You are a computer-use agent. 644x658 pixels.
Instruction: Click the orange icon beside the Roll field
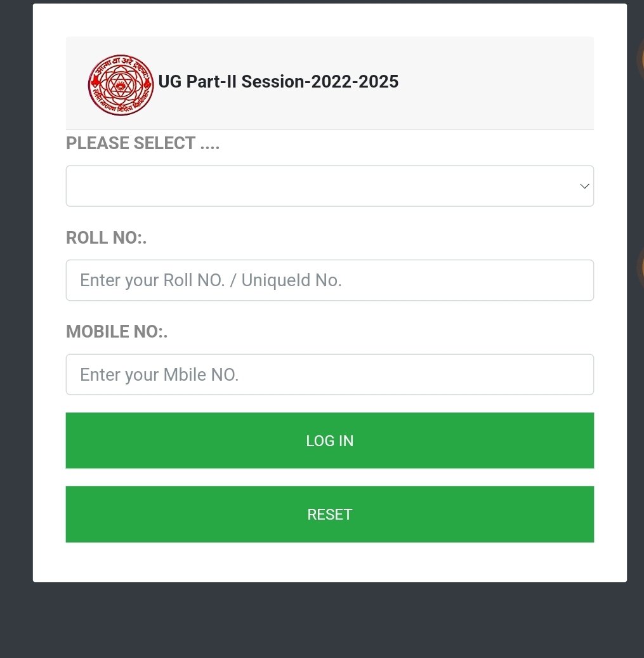pyautogui.click(x=640, y=265)
